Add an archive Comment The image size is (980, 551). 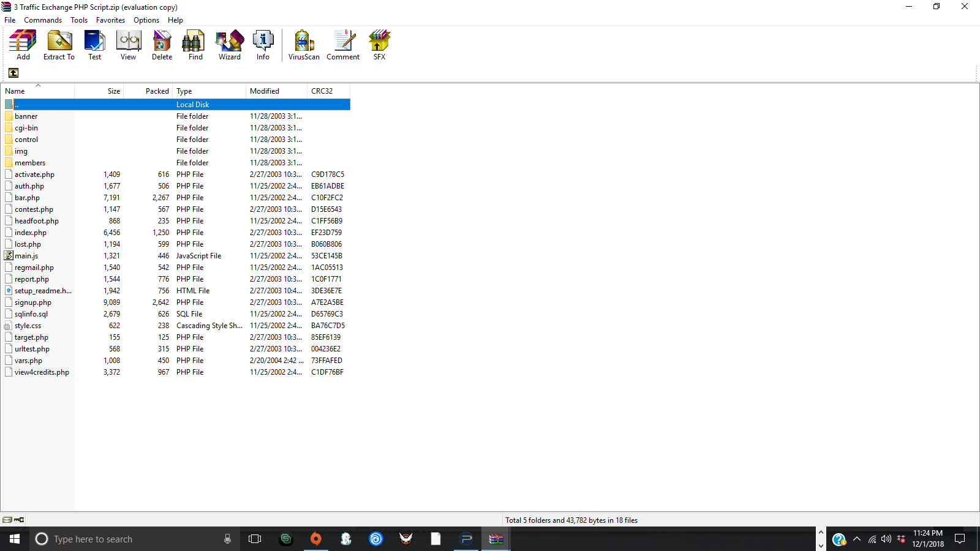343,45
